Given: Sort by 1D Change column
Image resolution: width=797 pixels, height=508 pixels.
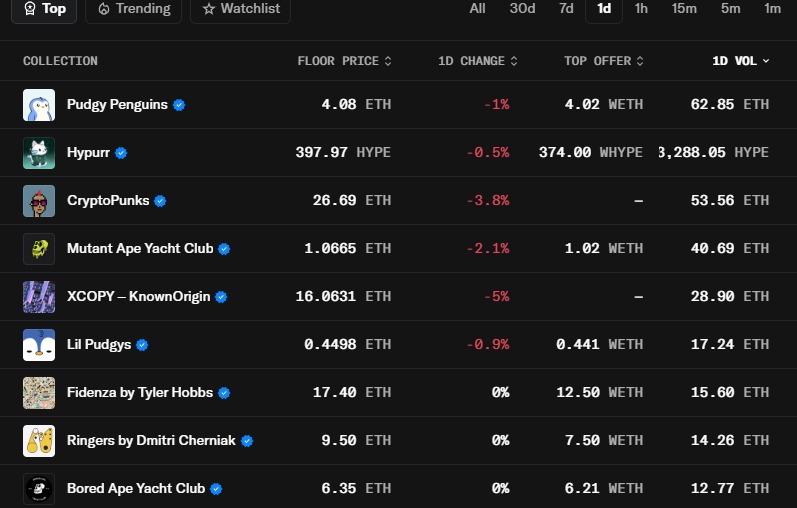Looking at the screenshot, I should pos(477,61).
